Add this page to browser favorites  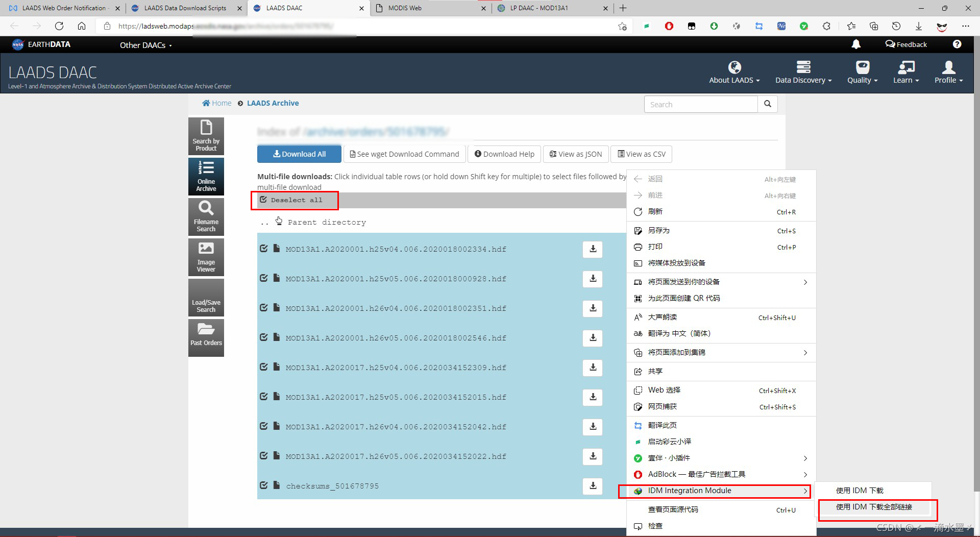click(x=622, y=26)
